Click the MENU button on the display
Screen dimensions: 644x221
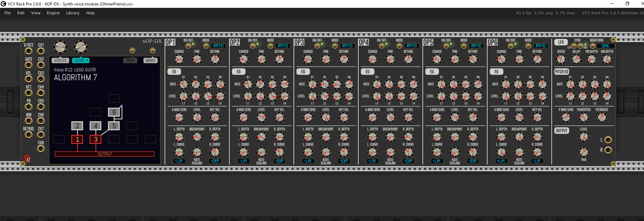coord(150,61)
